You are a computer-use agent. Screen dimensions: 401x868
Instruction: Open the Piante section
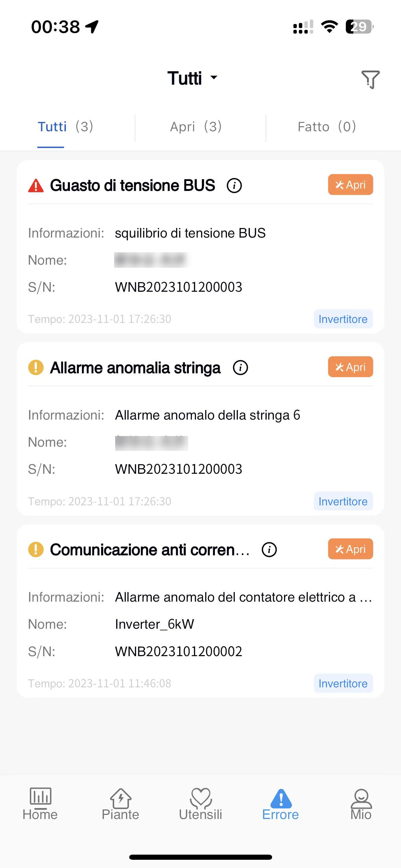(120, 804)
